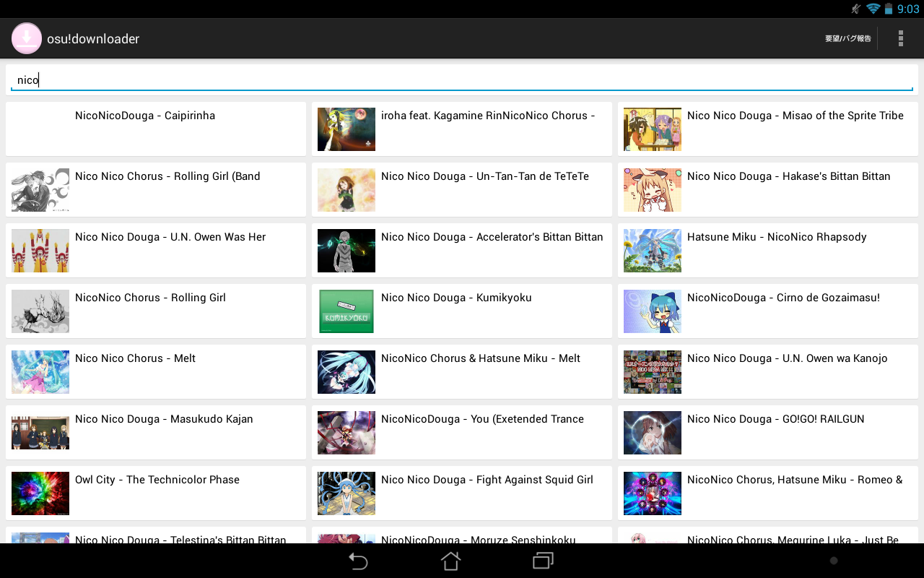
Task: Open the recent apps navigation icon
Action: [x=543, y=561]
